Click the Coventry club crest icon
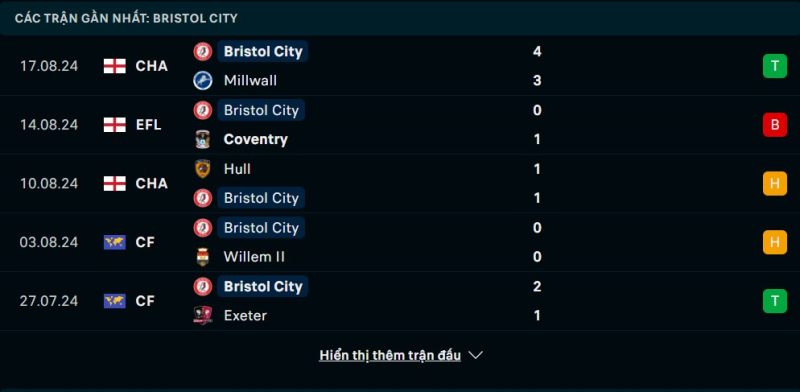Image resolution: width=800 pixels, height=392 pixels. click(203, 139)
